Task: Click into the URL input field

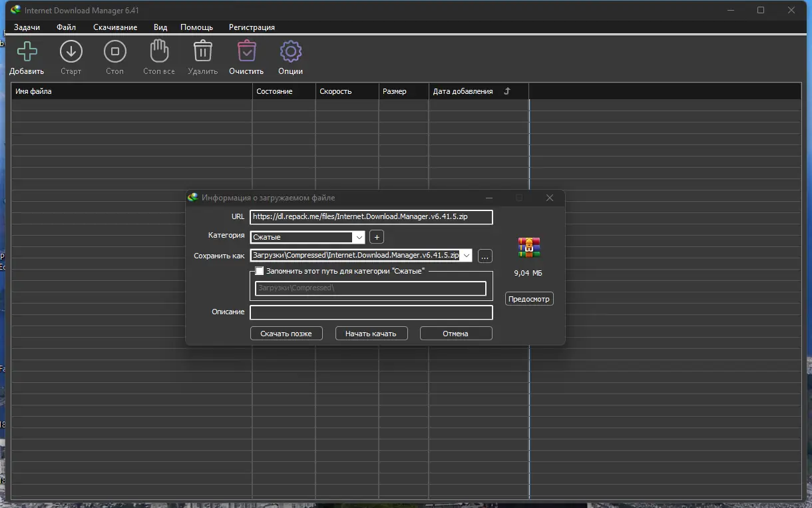Action: 371,217
